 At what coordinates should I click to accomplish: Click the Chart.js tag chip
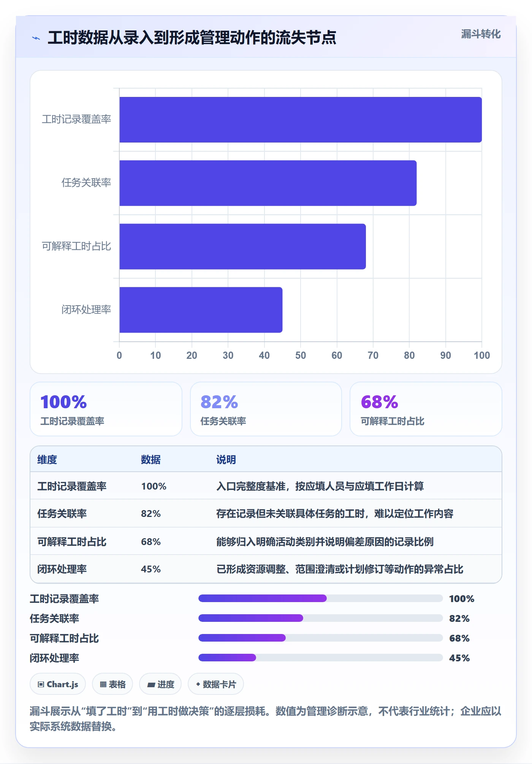[58, 684]
